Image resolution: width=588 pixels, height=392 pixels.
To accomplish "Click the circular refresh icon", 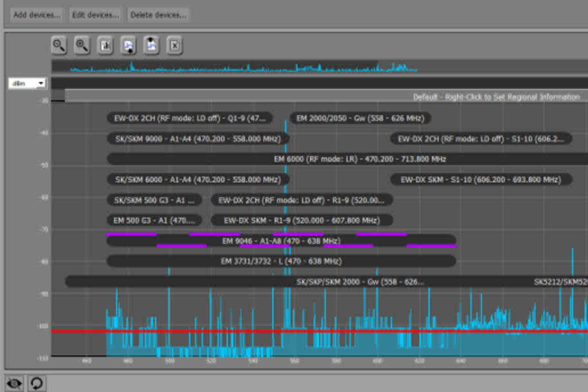I will [36, 383].
